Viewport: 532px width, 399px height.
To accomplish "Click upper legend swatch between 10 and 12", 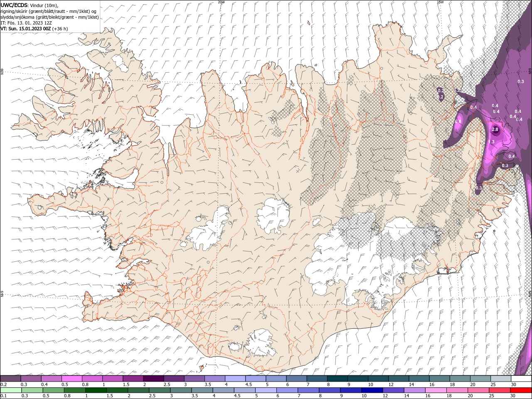I will pos(378,379).
